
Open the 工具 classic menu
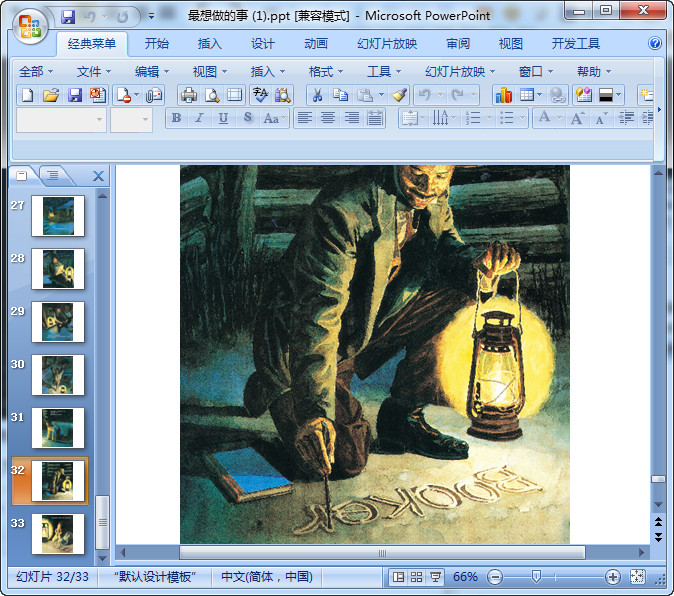[x=383, y=71]
